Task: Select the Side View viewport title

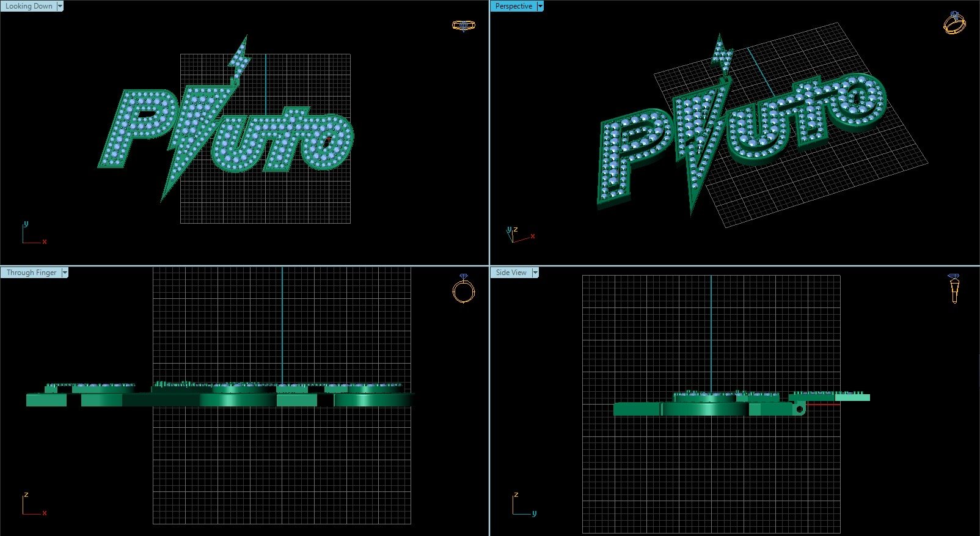Action: pos(511,273)
